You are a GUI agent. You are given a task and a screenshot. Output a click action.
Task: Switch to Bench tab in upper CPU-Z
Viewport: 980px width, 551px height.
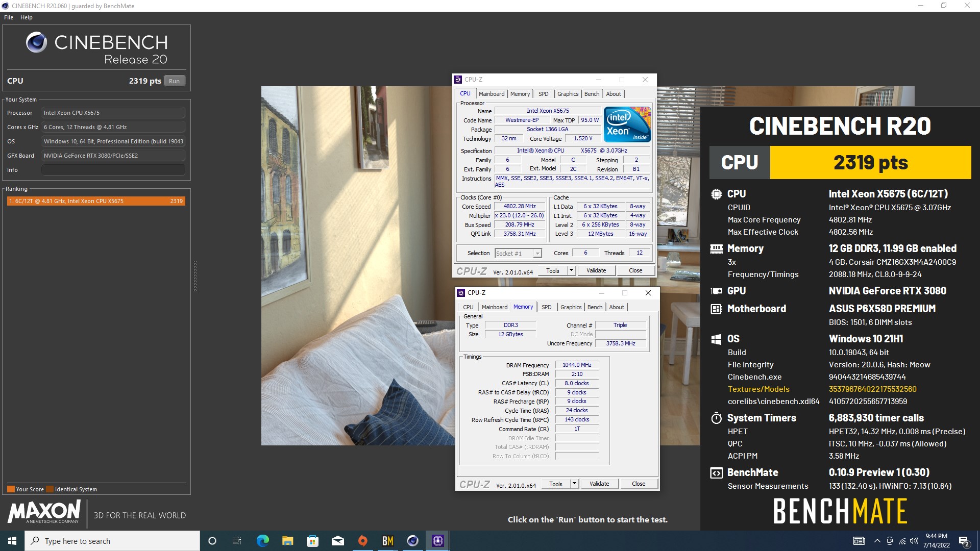[x=592, y=94]
